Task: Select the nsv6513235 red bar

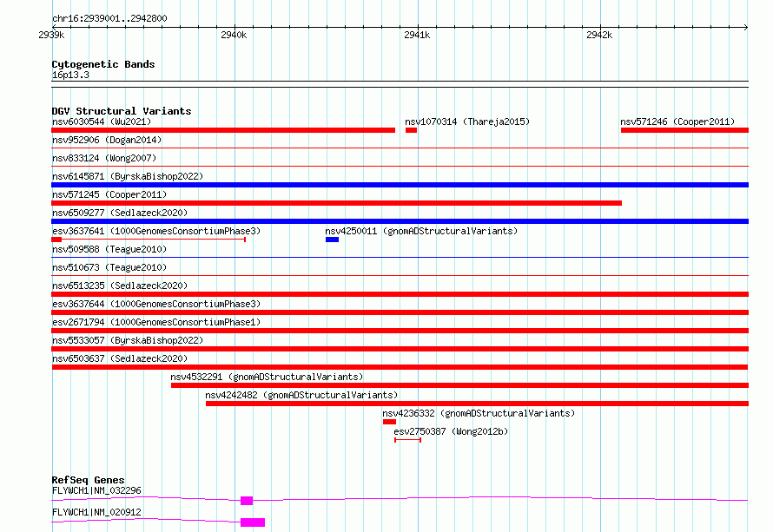Action: pyautogui.click(x=400, y=294)
